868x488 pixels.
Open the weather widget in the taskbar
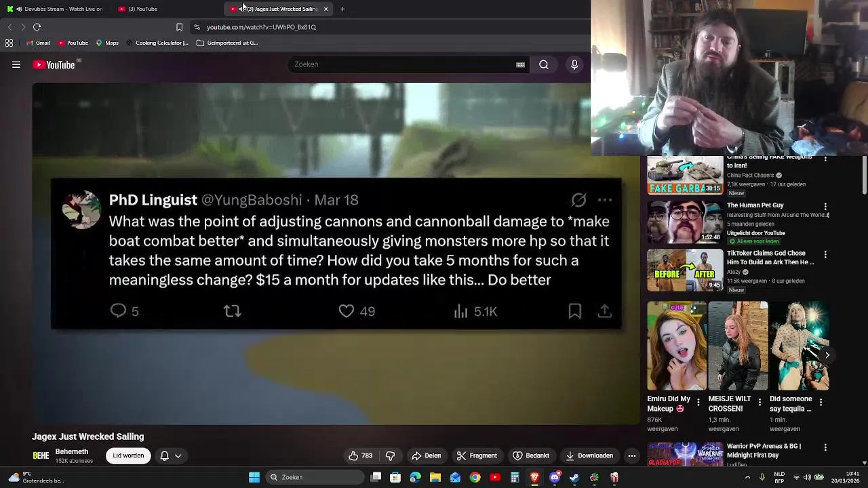[x=35, y=477]
